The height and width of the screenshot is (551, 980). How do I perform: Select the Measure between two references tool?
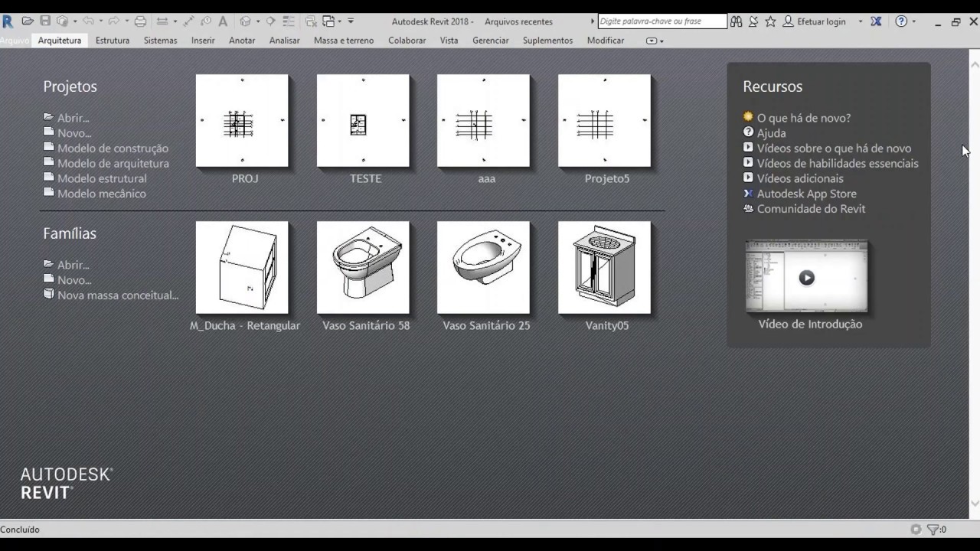[162, 21]
